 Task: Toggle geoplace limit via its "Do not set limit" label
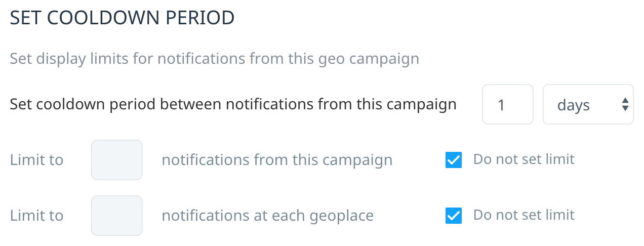pos(524,215)
